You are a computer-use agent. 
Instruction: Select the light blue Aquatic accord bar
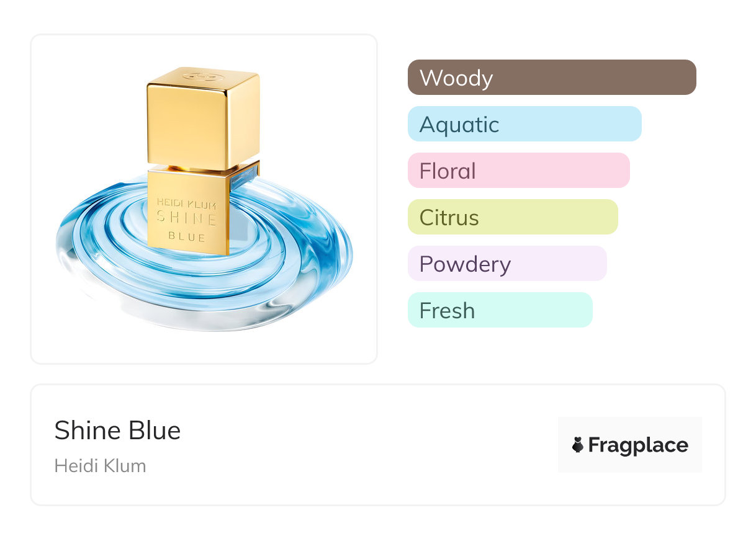(524, 124)
